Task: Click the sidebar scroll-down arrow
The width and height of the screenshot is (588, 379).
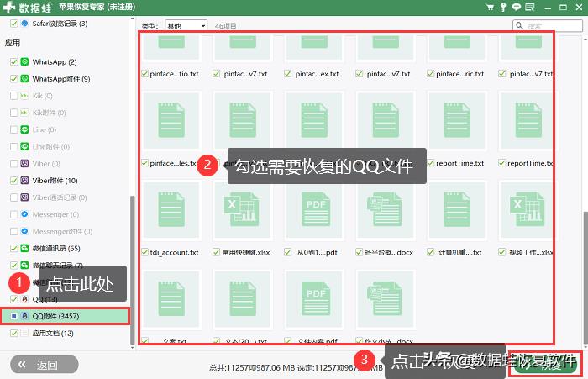Action: (132, 347)
